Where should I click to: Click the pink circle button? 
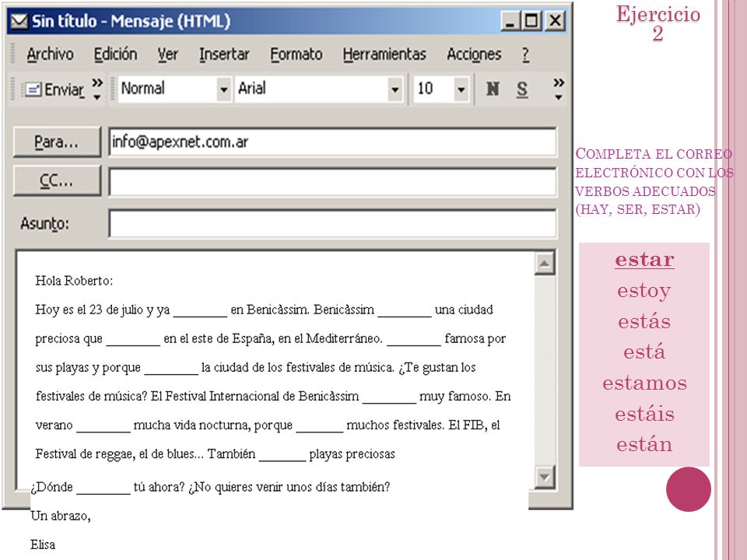[x=689, y=489]
